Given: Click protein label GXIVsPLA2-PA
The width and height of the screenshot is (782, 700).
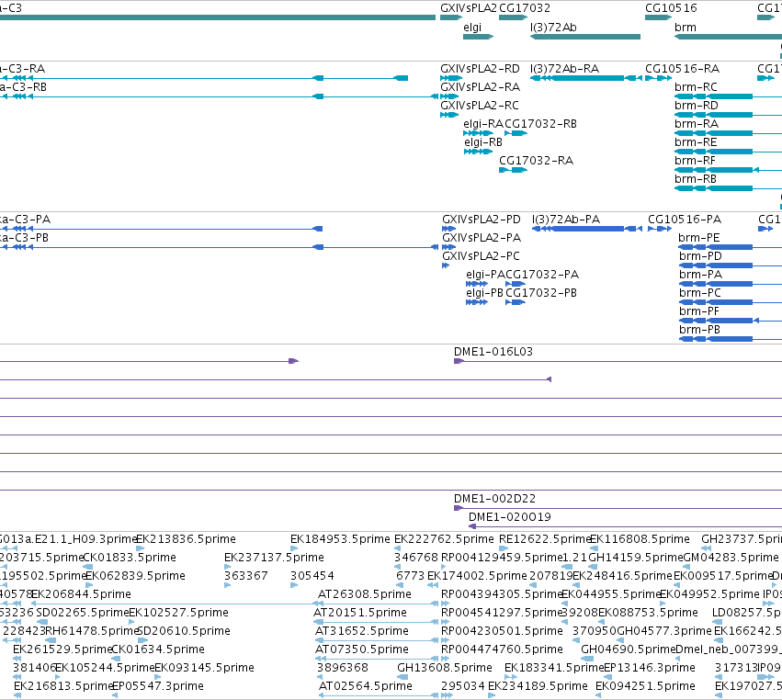Looking at the screenshot, I should click(482, 238).
